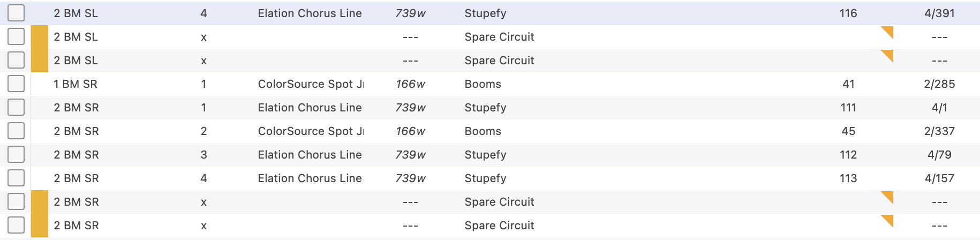The width and height of the screenshot is (980, 240).
Task: Click the channel 41 cell
Action: pyautogui.click(x=848, y=84)
